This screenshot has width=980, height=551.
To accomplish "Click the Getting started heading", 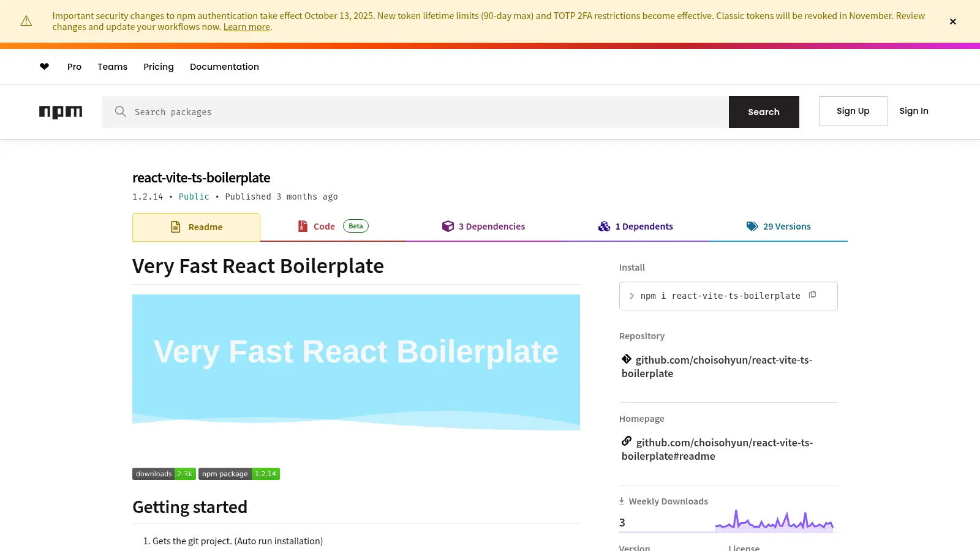I will [x=190, y=507].
